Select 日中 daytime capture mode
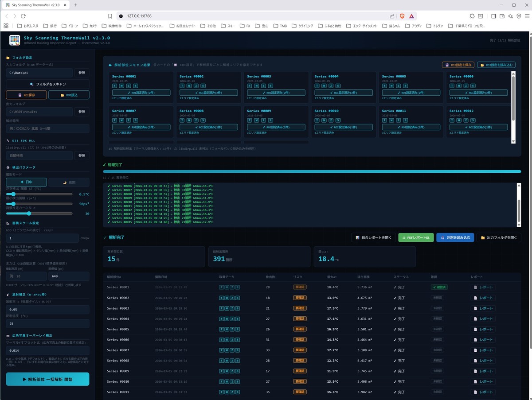 (x=26, y=182)
